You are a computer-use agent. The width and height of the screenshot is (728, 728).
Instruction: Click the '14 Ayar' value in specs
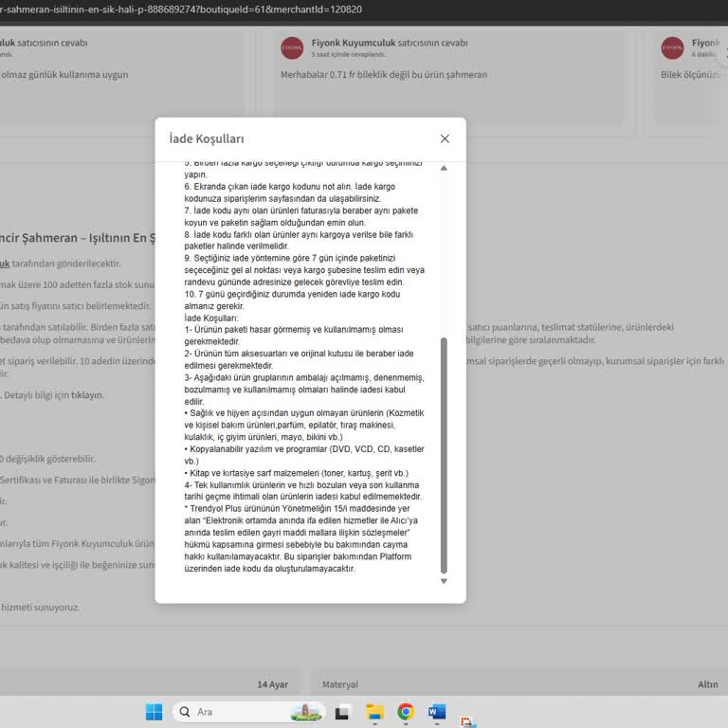pos(273,684)
